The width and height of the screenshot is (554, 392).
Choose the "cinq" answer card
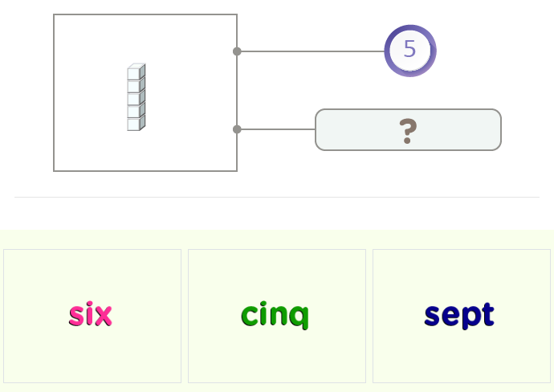[277, 316]
